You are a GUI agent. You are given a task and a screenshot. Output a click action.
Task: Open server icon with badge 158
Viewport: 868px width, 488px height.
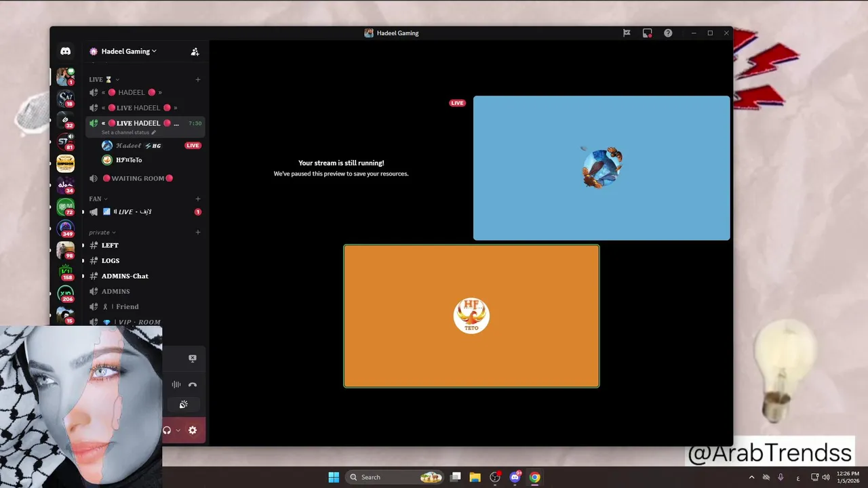click(65, 272)
